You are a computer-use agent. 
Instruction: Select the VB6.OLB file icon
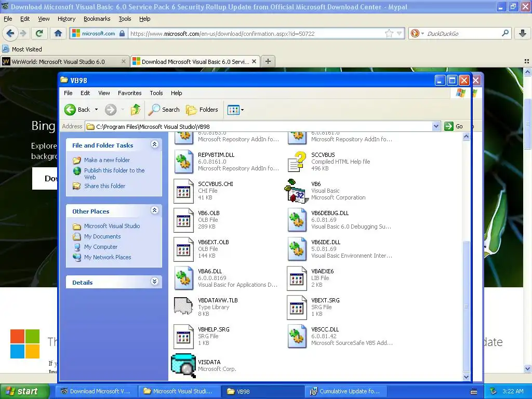point(183,220)
